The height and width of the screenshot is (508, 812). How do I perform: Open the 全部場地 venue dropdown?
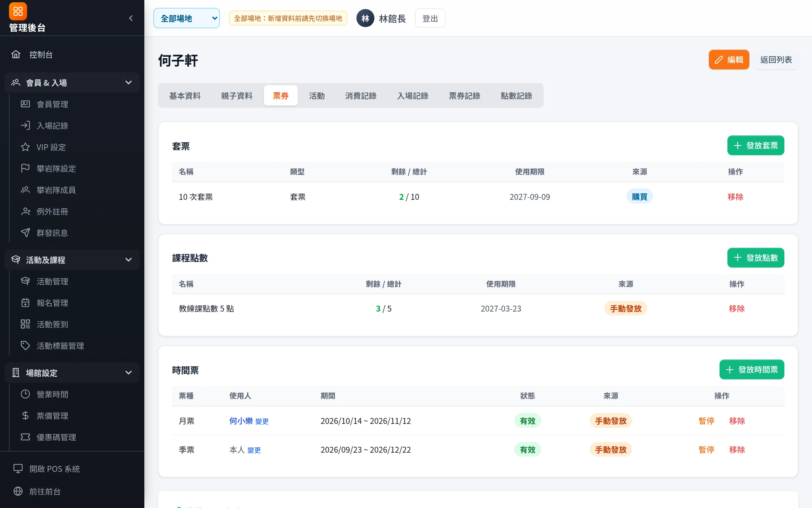(x=187, y=18)
